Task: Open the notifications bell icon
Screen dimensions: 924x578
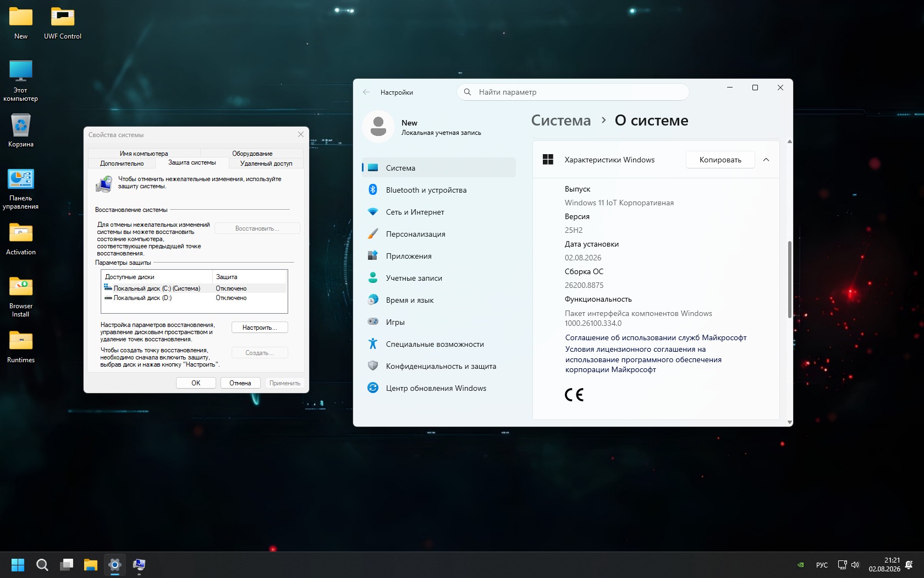Action: tap(909, 565)
